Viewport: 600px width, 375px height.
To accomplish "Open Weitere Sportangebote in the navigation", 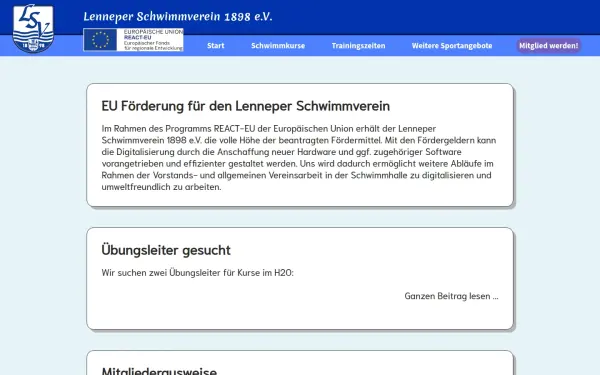I will (452, 46).
